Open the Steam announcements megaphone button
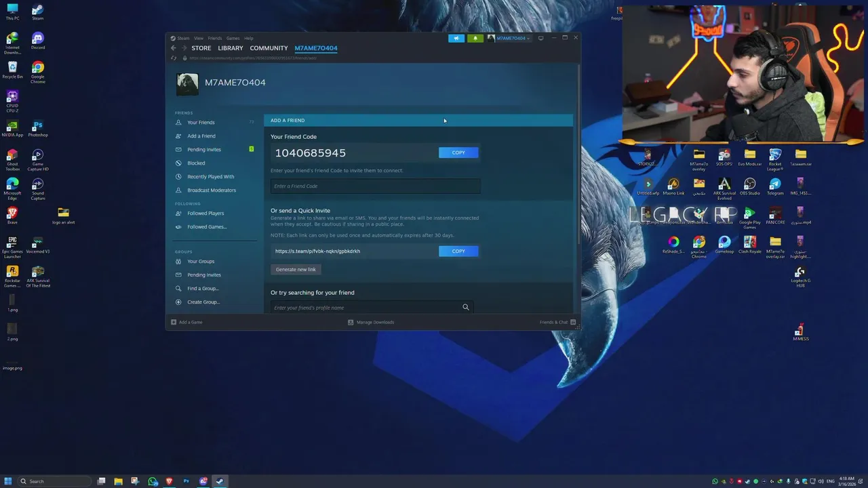Screen dimensions: 868x488 456,38
